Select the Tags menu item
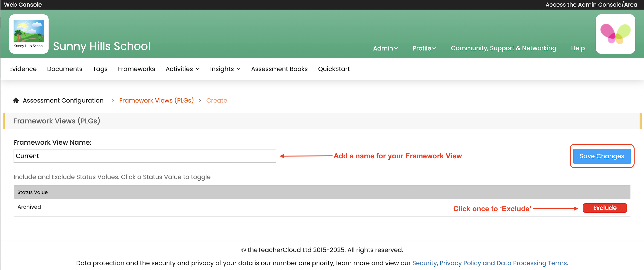 (x=100, y=69)
